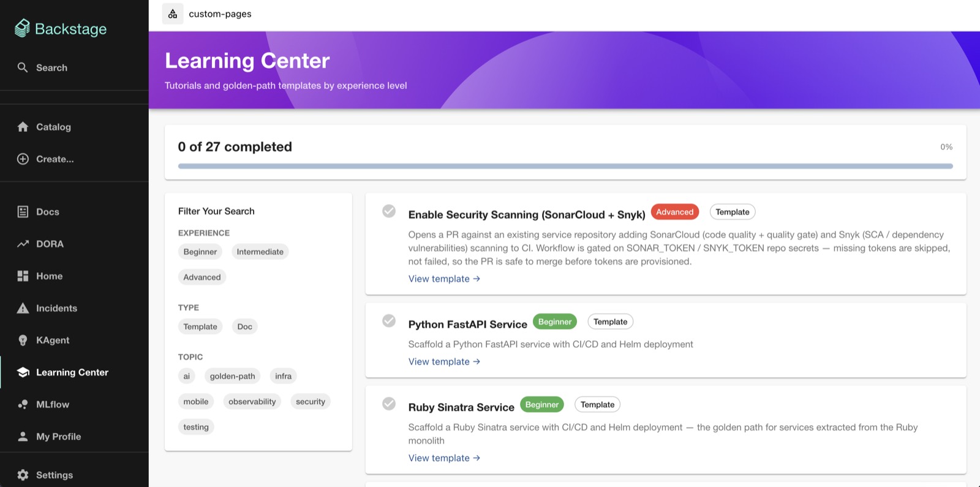The width and height of the screenshot is (980, 487).
Task: Toggle the ai topic filter chip
Action: 187,376
